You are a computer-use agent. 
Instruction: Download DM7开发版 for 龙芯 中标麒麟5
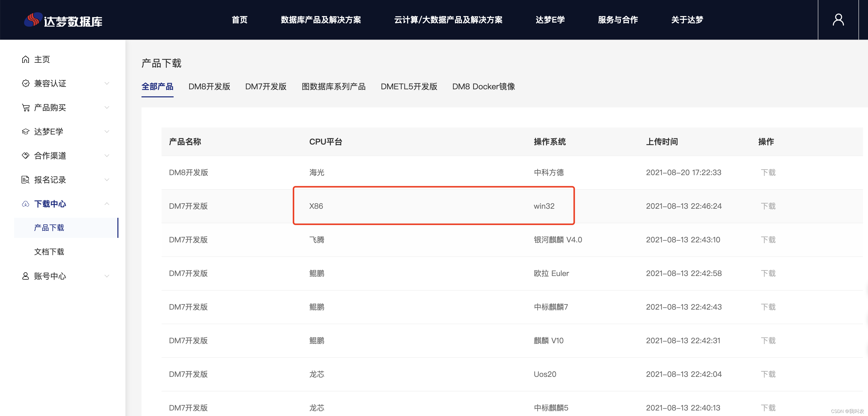coord(768,408)
